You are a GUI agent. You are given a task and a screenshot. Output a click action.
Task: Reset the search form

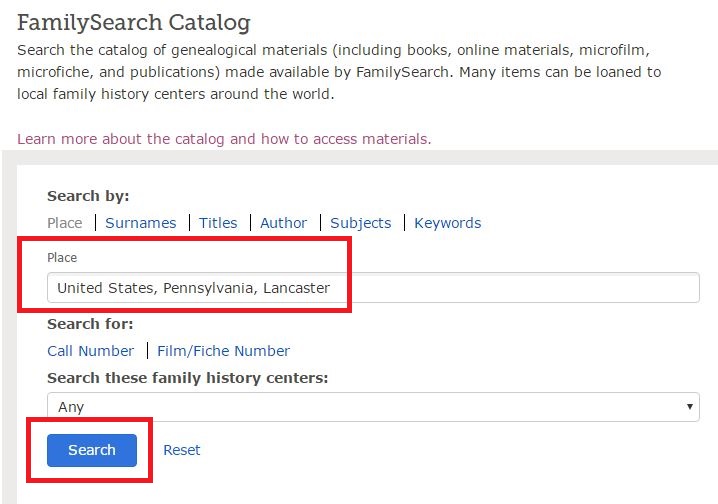click(182, 450)
